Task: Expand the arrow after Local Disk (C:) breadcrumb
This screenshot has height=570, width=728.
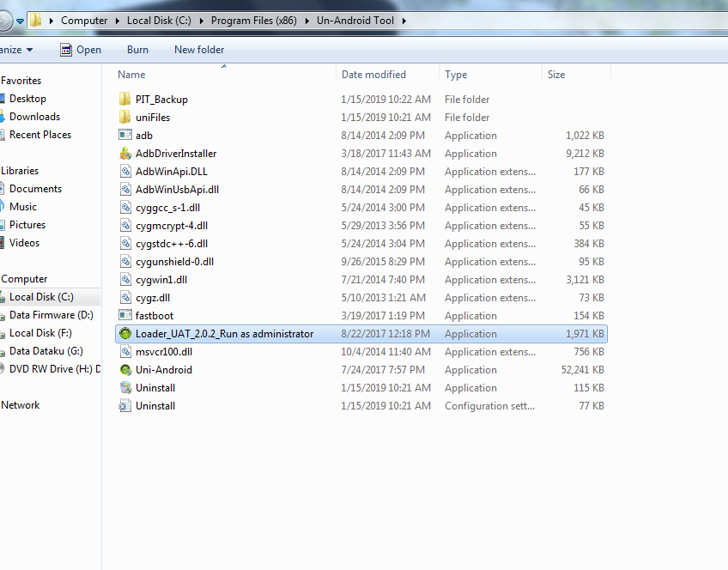Action: 201,21
